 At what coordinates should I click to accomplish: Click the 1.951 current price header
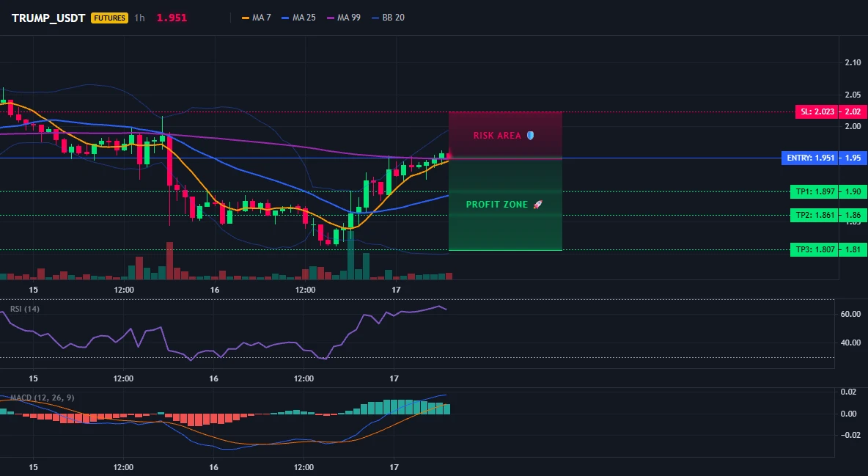tap(172, 18)
